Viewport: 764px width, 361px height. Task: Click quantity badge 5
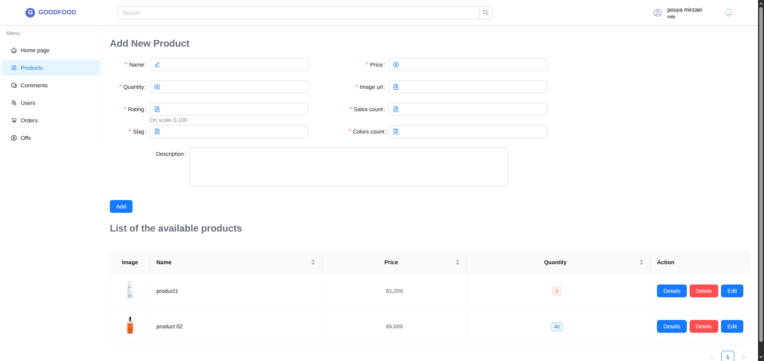click(557, 291)
